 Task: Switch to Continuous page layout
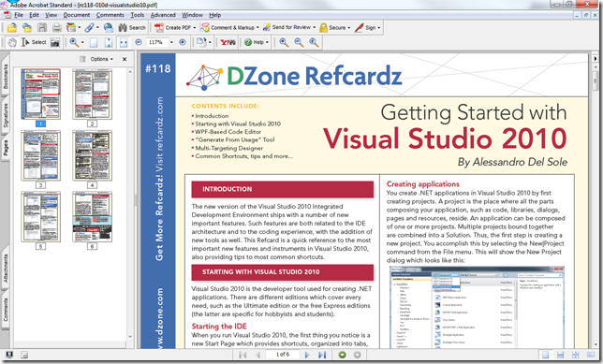(x=560, y=355)
